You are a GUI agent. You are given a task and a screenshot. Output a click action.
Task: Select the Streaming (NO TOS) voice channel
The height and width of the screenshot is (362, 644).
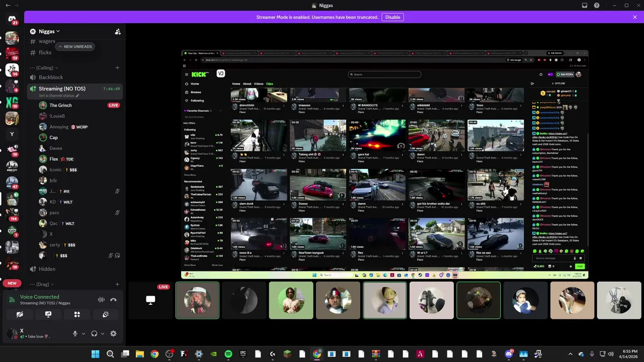tap(75, 91)
